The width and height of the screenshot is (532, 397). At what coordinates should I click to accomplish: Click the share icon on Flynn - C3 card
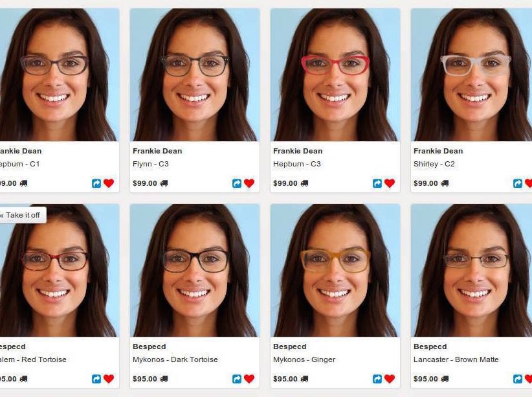pos(237,183)
